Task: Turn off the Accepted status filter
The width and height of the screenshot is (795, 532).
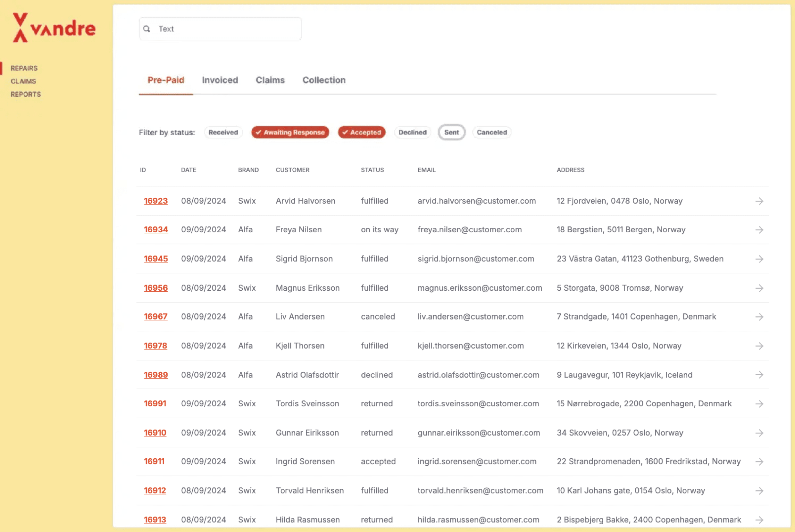Action: tap(361, 132)
